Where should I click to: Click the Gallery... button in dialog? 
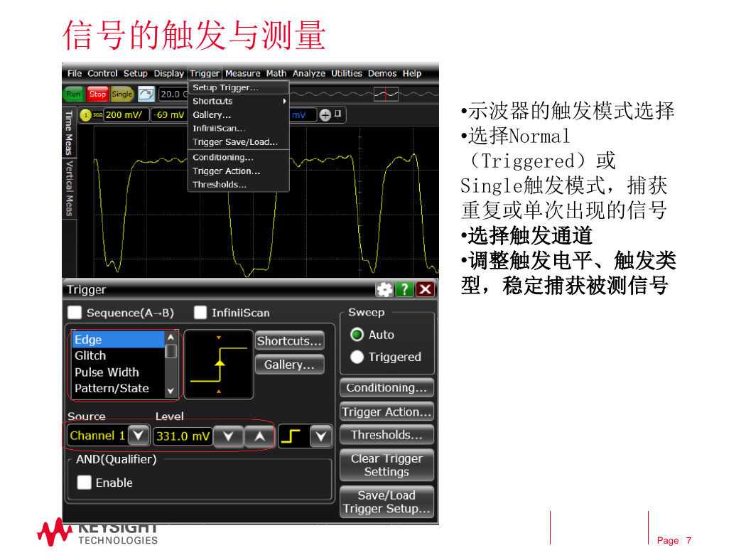point(290,365)
